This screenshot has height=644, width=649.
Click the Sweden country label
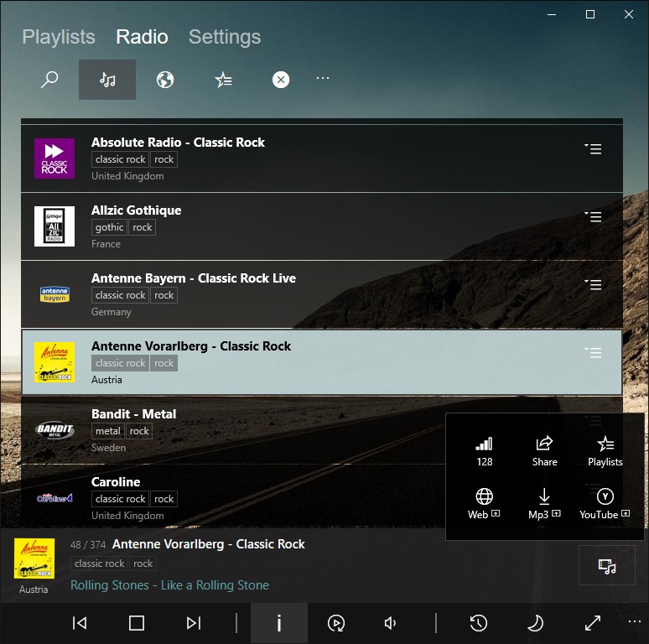(108, 448)
